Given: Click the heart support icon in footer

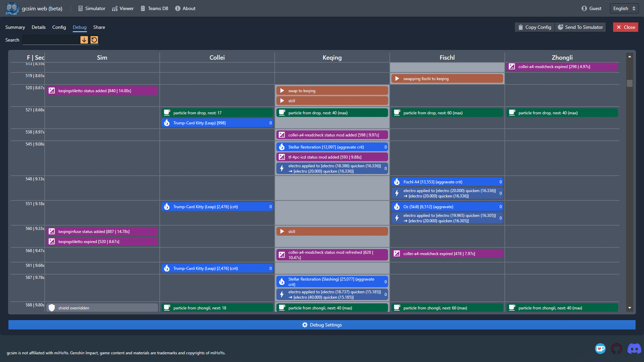Looking at the screenshot, I should click(600, 349).
